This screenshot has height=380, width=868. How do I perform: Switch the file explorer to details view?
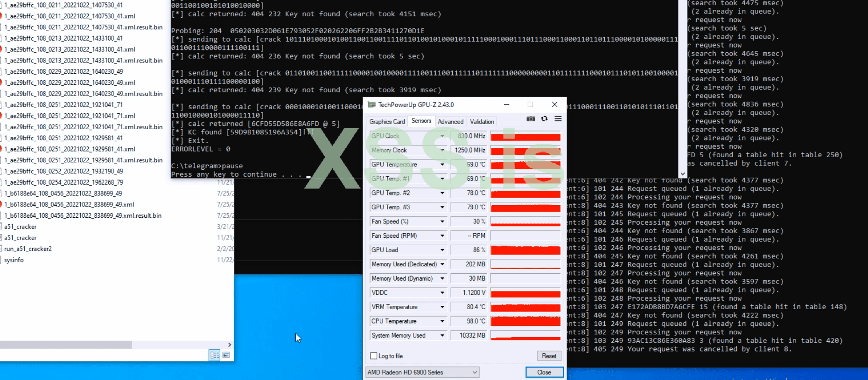pyautogui.click(x=215, y=355)
